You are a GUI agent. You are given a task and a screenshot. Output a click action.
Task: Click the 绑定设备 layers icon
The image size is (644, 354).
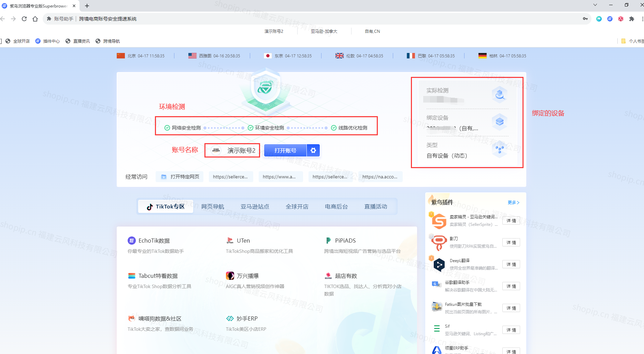tap(500, 121)
